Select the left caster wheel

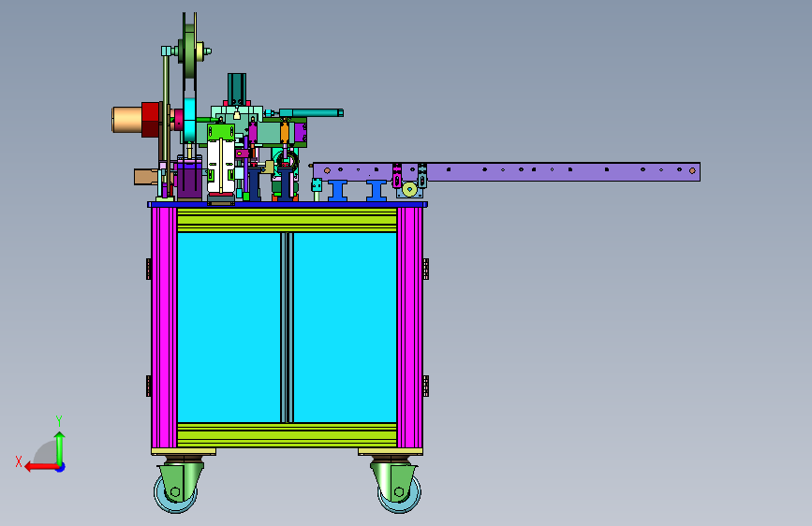pyautogui.click(x=175, y=493)
